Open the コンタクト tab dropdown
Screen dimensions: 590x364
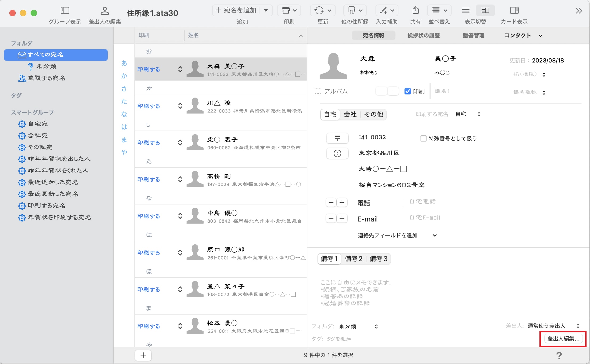[x=523, y=35]
